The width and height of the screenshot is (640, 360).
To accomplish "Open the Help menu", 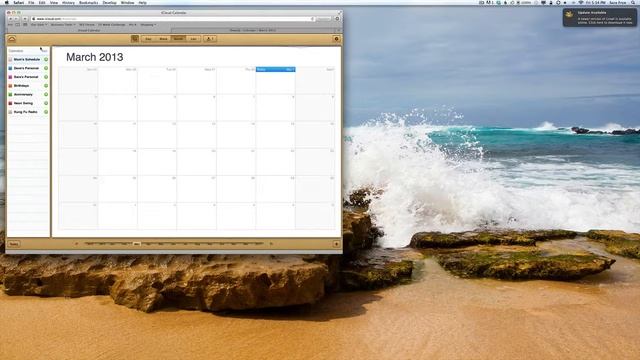I will coord(142,2).
